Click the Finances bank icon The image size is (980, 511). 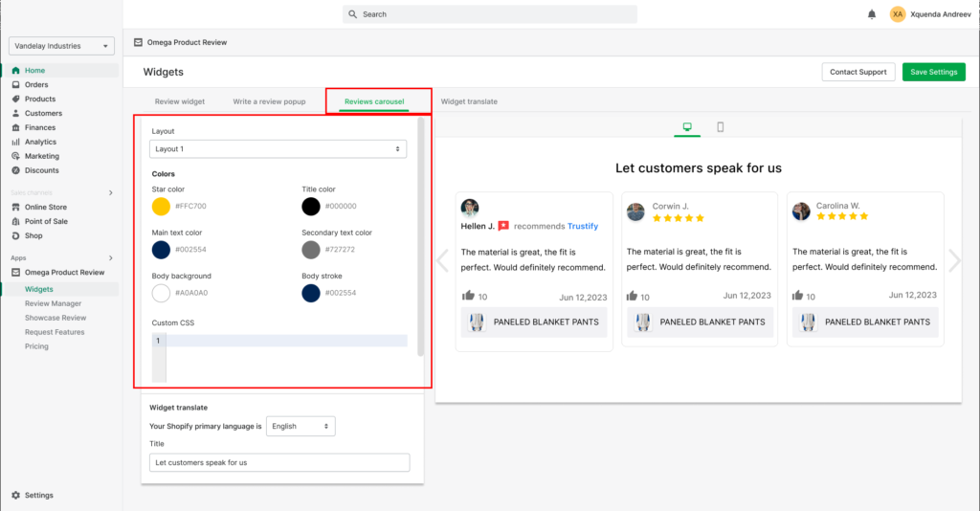click(15, 127)
